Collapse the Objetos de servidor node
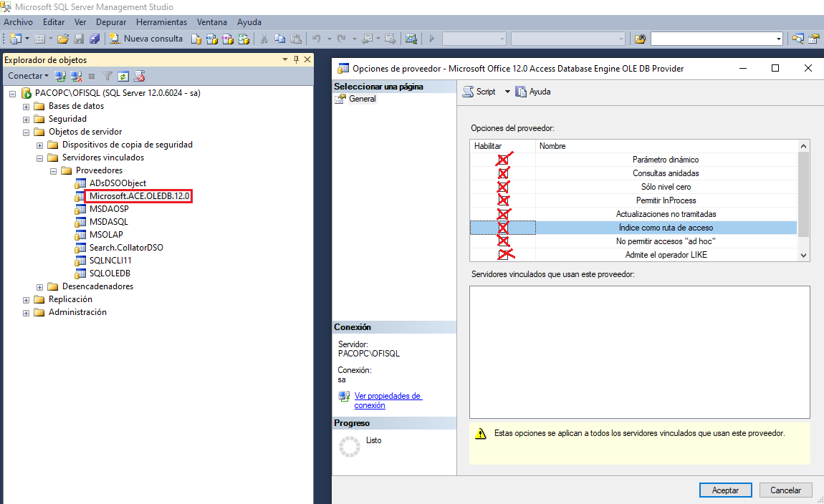 click(26, 132)
